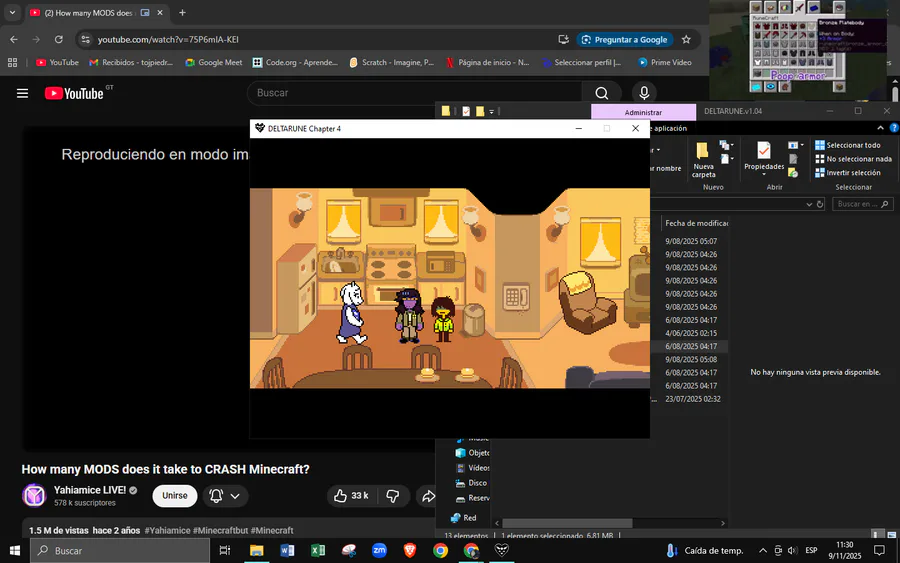Open Explorer help question mark icon
Image resolution: width=900 pixels, height=563 pixels.
(894, 128)
